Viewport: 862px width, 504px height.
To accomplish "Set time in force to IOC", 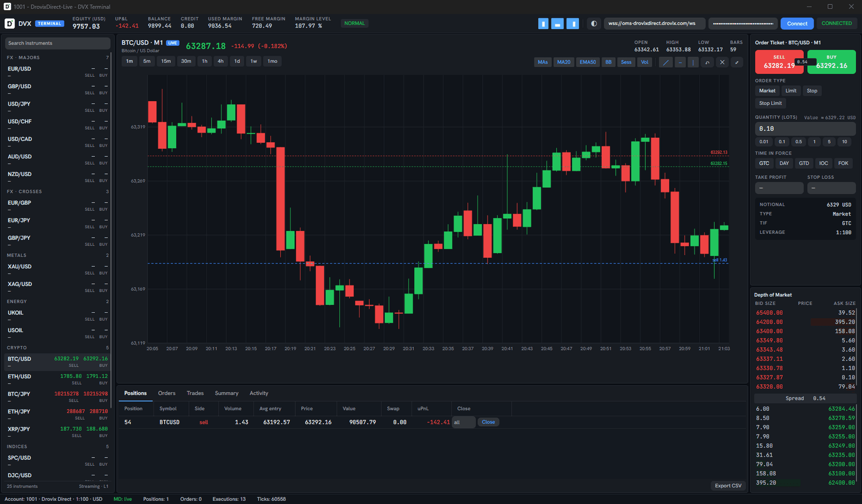I will pyautogui.click(x=824, y=163).
